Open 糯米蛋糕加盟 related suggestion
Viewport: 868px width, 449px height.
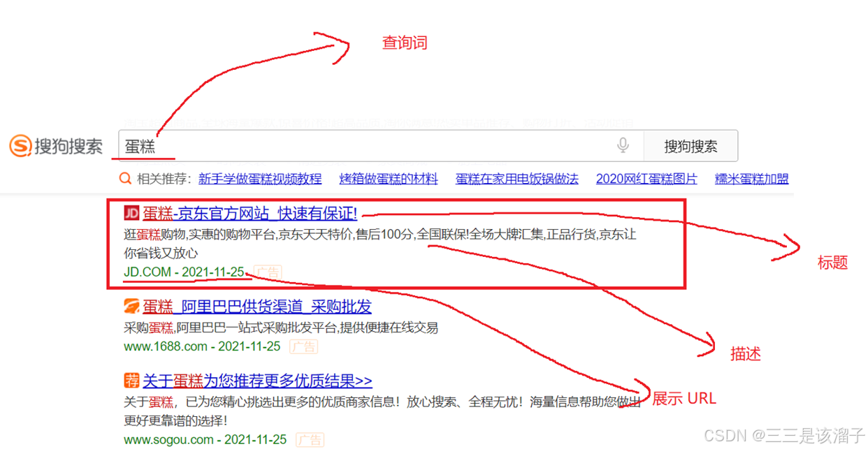tap(751, 179)
